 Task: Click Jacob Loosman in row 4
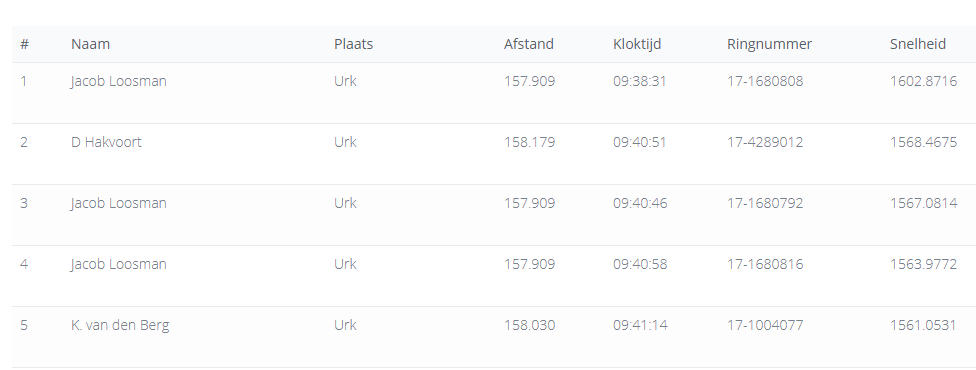click(118, 264)
